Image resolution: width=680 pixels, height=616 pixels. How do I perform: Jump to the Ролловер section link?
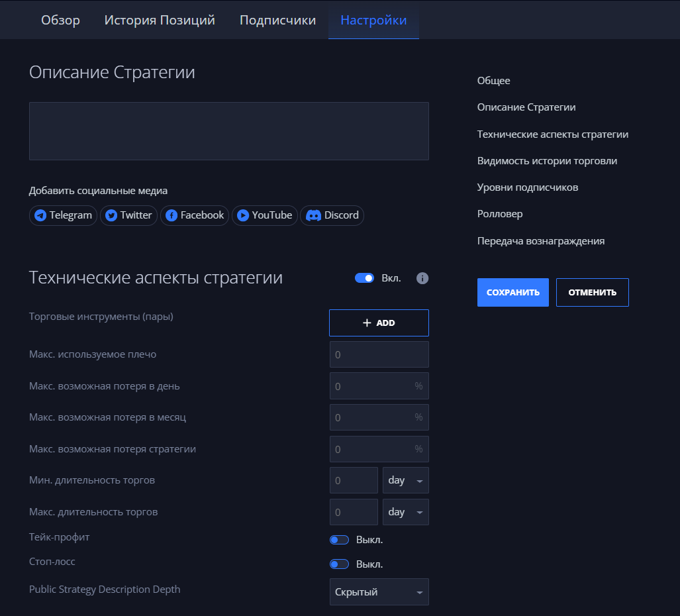(x=500, y=214)
